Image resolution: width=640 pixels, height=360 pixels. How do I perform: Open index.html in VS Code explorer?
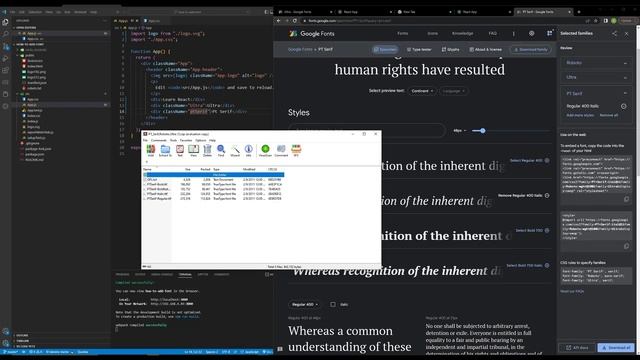coord(34,66)
